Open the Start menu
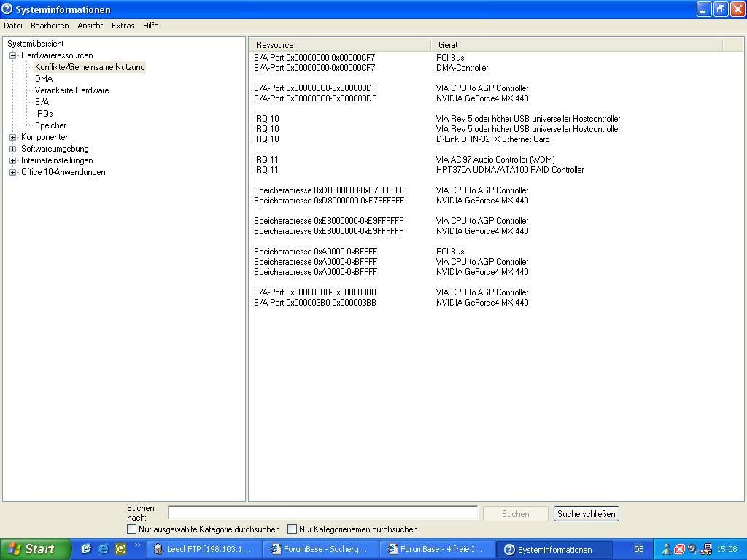The height and width of the screenshot is (560, 747). (x=35, y=549)
